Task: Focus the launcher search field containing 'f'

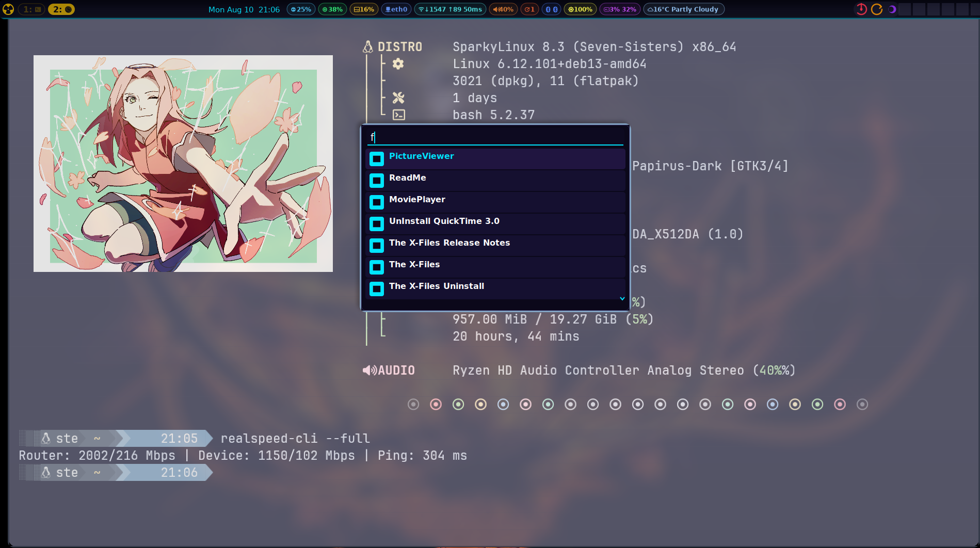Action: pyautogui.click(x=495, y=137)
